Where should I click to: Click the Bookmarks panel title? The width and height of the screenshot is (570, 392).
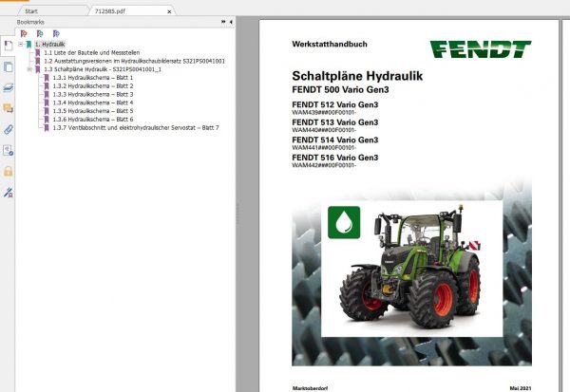point(30,22)
